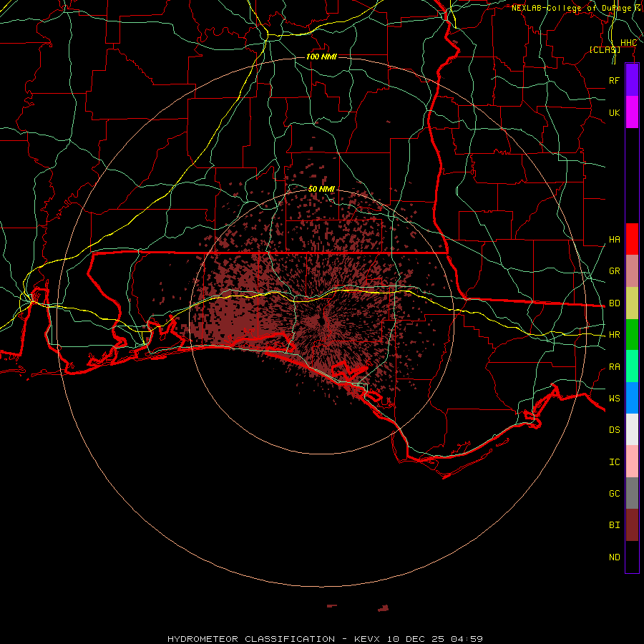Viewport: 644px width, 644px height.
Task: Click the RF purple color swatch
Action: 632,80
